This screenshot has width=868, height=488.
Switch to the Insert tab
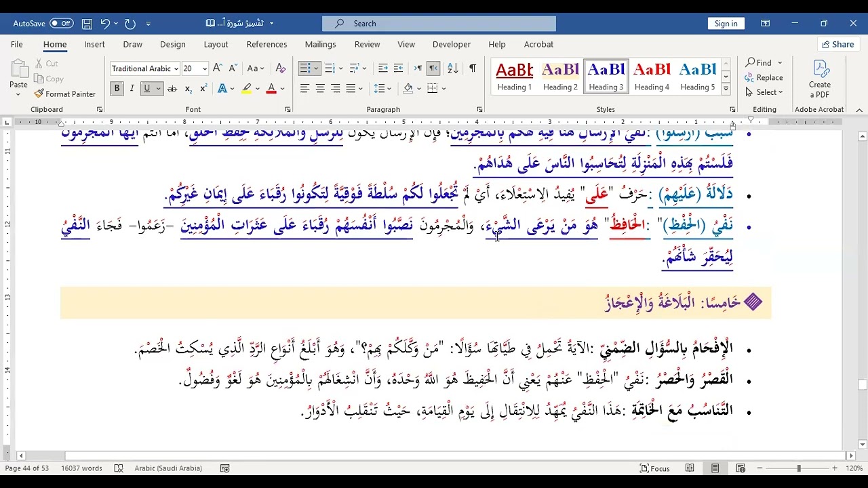click(94, 44)
